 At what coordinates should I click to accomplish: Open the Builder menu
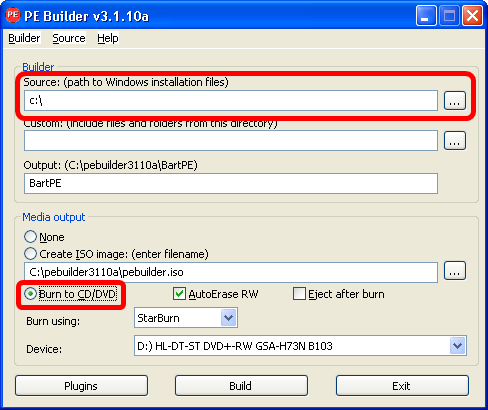[x=24, y=38]
